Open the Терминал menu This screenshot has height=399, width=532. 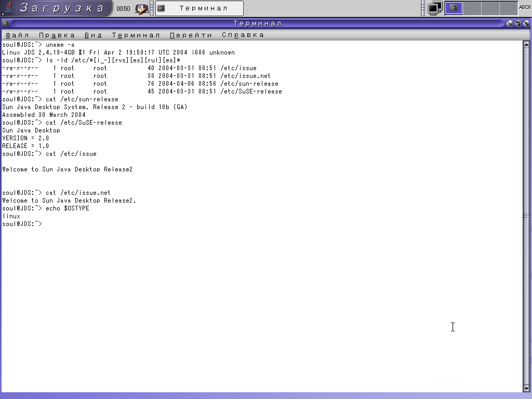click(x=136, y=35)
